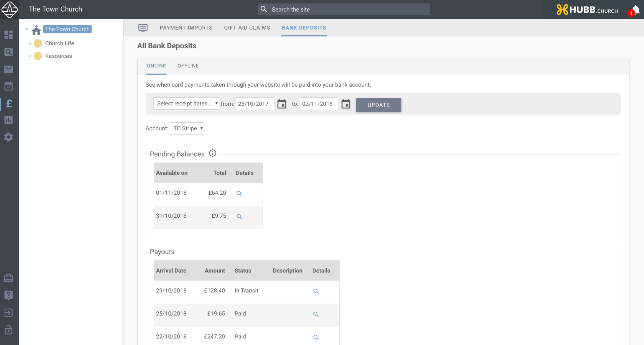Open the pound sign finance sidebar icon

coord(9,103)
